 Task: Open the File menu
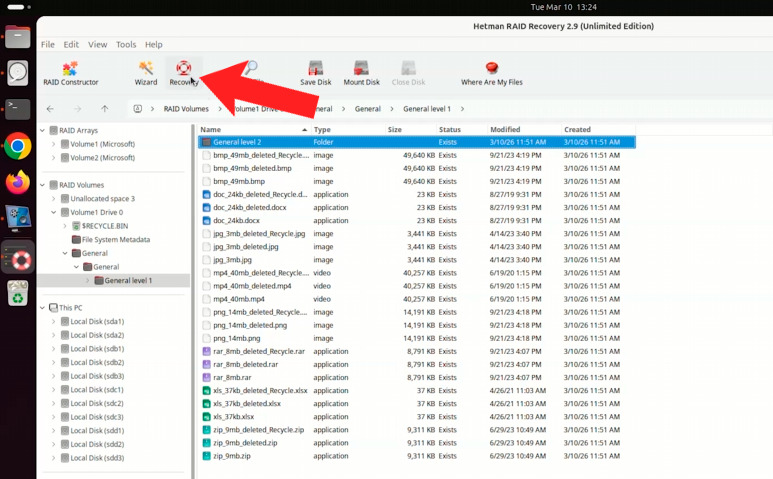pyautogui.click(x=48, y=44)
